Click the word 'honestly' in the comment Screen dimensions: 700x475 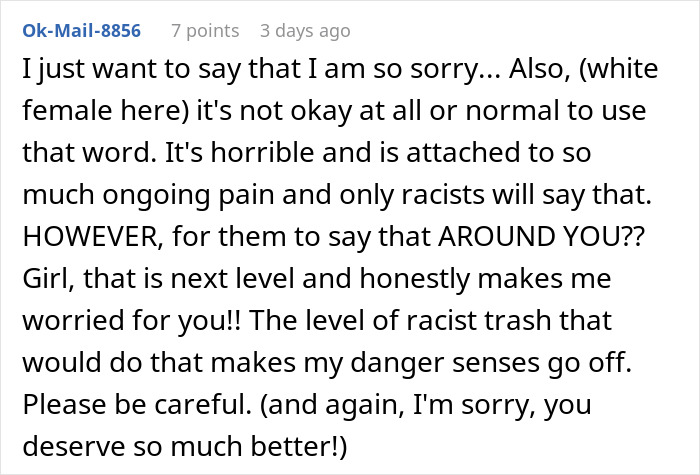click(415, 278)
